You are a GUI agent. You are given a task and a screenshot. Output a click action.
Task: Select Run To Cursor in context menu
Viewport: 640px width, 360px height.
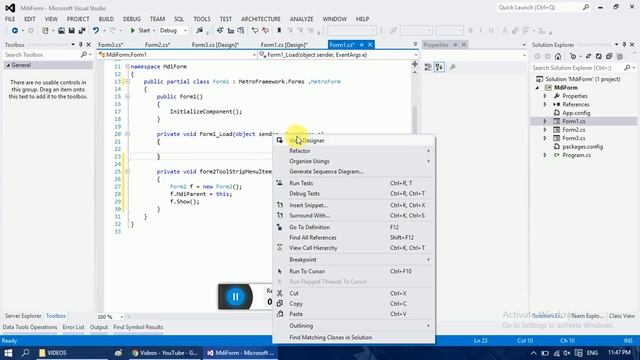pos(353,271)
